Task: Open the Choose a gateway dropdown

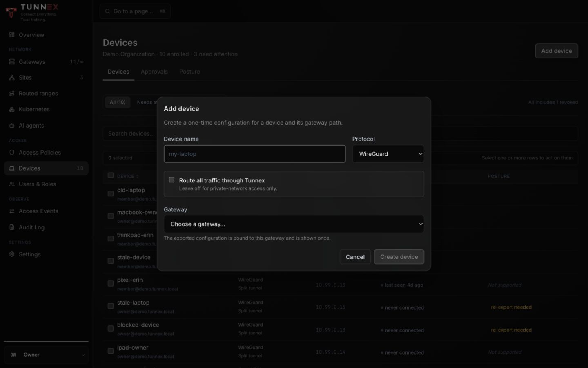Action: (x=294, y=224)
